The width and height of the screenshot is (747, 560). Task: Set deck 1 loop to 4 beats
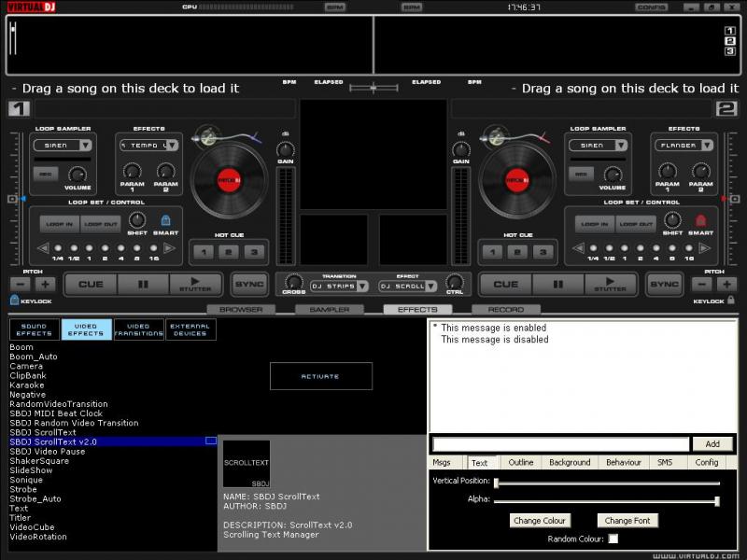click(121, 248)
